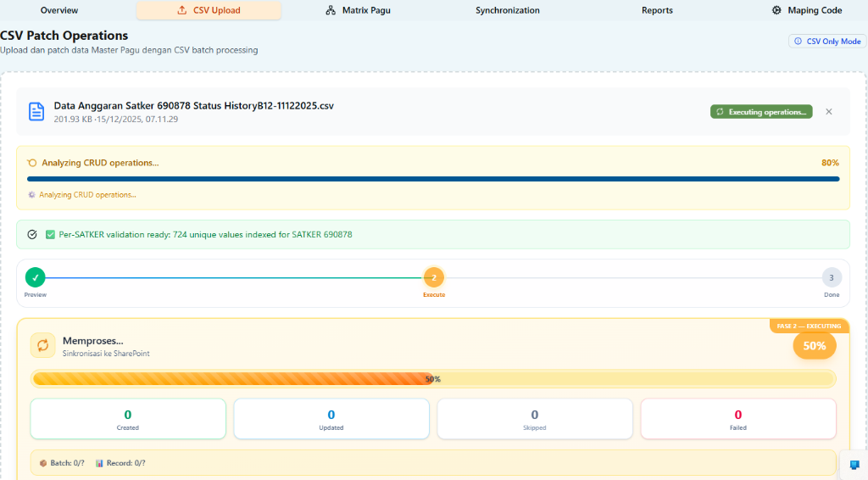Viewport: 868px width, 480px height.
Task: Click the CSV file document icon
Action: click(x=36, y=112)
